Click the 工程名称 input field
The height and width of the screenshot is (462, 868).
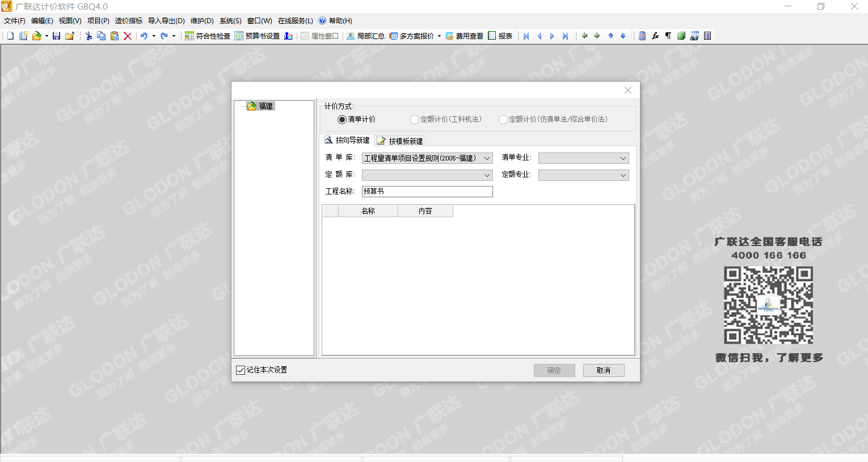tap(427, 192)
